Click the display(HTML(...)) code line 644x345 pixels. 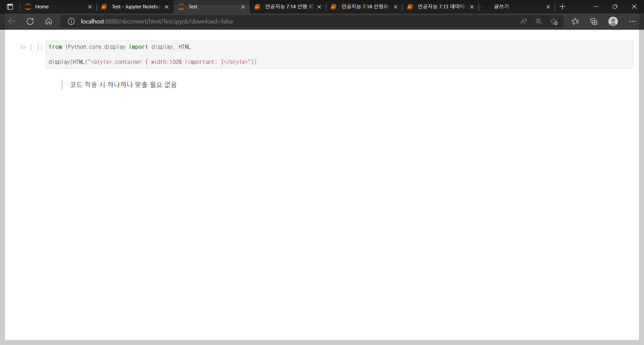pos(153,62)
